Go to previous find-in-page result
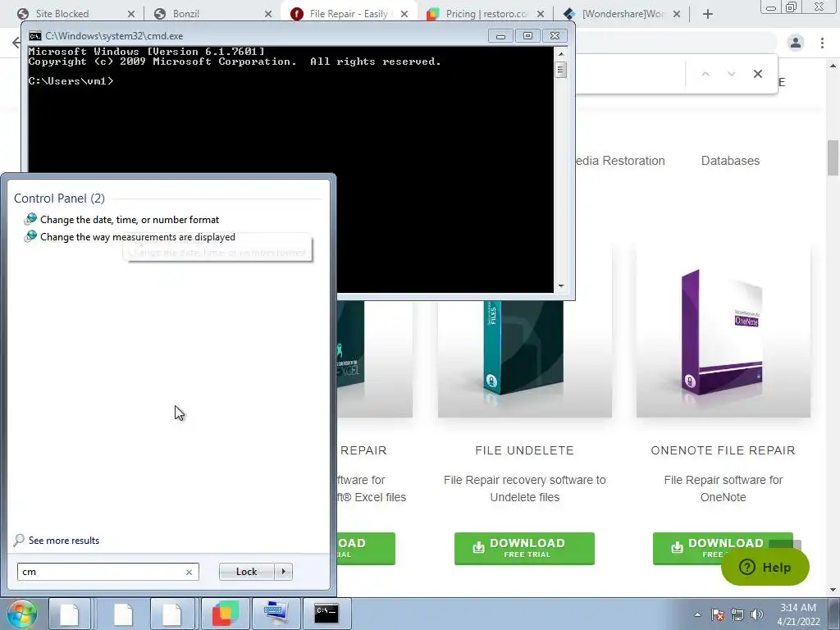 pos(705,74)
